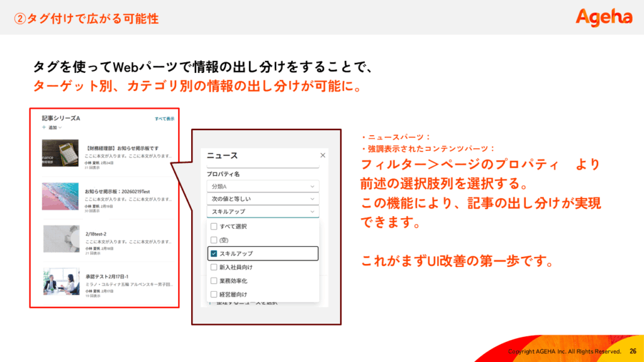Expand the 追加 chevron menu
This screenshot has width=644, height=362.
(60, 128)
